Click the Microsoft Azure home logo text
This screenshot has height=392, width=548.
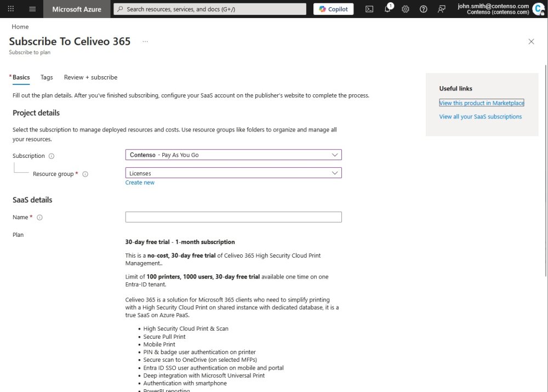77,9
